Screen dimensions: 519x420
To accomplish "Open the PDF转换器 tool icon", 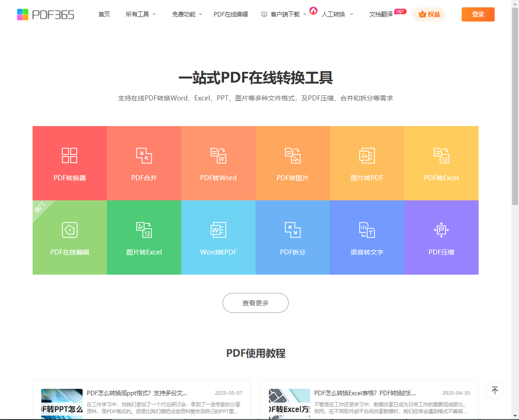I will pyautogui.click(x=69, y=155).
